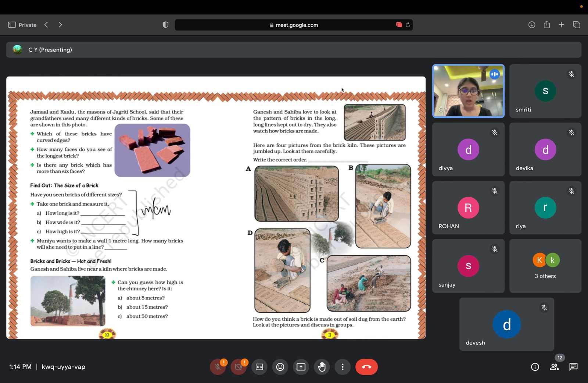588x383 pixels.
Task: Click the Safari share icon
Action: click(547, 25)
